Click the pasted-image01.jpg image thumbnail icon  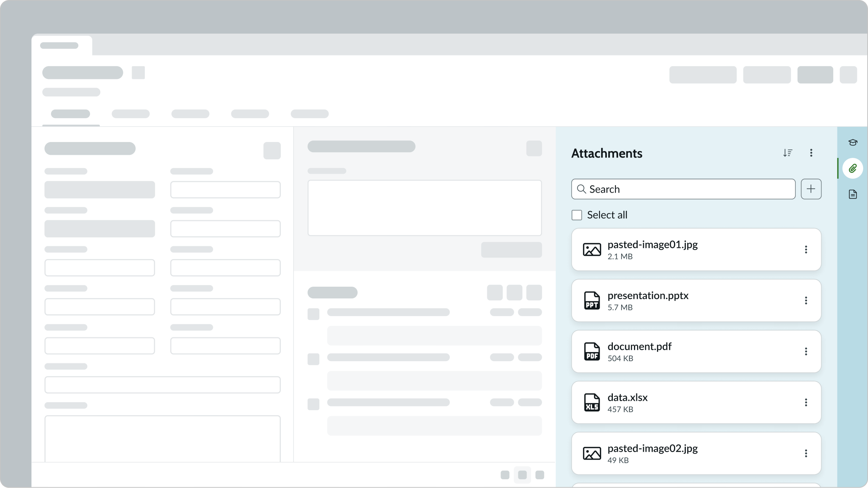point(592,250)
